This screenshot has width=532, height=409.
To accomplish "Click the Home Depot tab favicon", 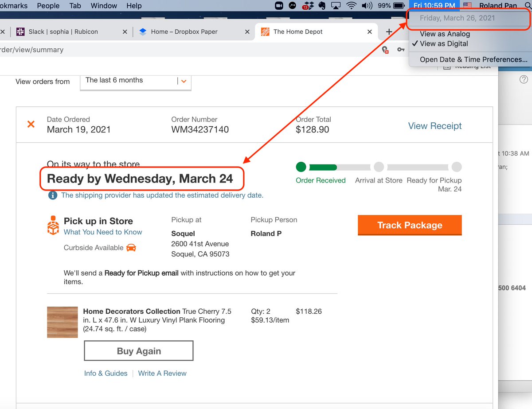I will 265,31.
